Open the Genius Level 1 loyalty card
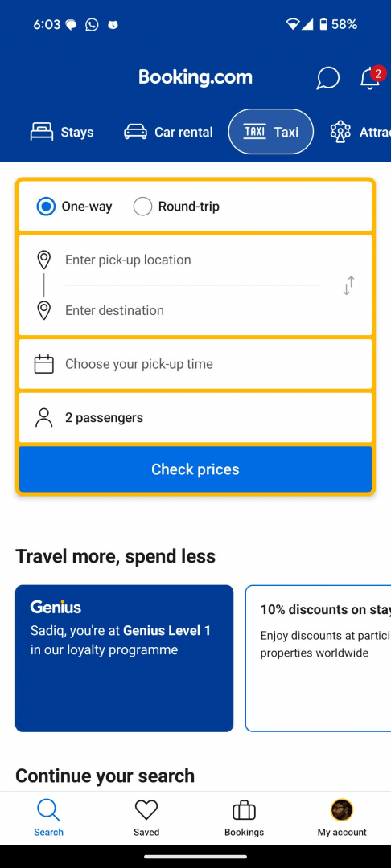 click(124, 658)
